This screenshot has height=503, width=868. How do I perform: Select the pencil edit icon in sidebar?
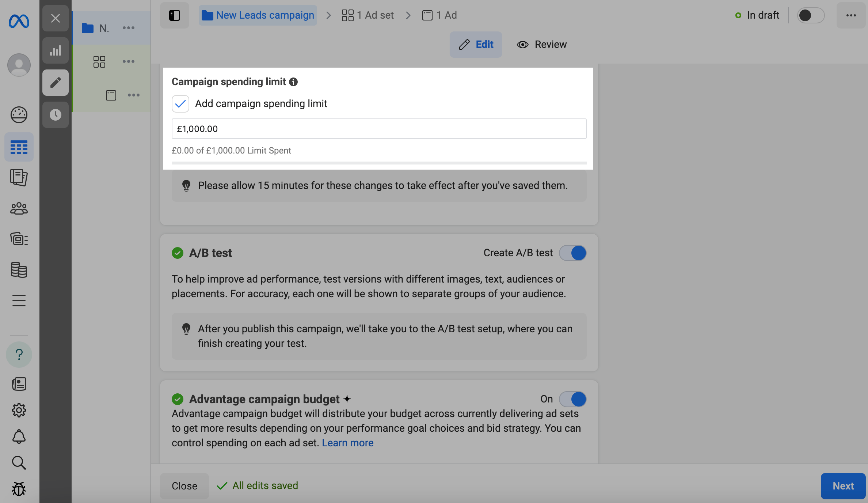click(x=56, y=83)
